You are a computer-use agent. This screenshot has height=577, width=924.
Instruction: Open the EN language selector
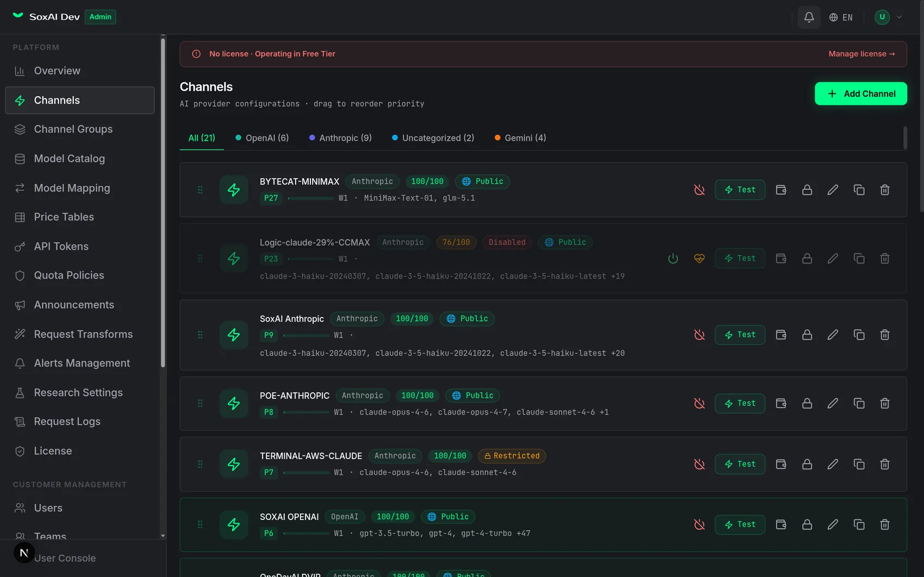click(841, 17)
